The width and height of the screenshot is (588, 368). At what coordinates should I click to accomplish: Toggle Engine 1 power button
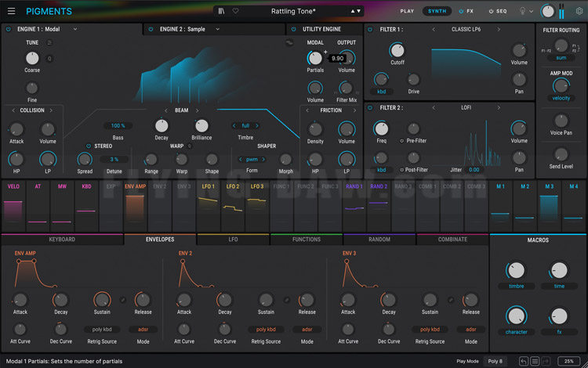click(x=9, y=29)
